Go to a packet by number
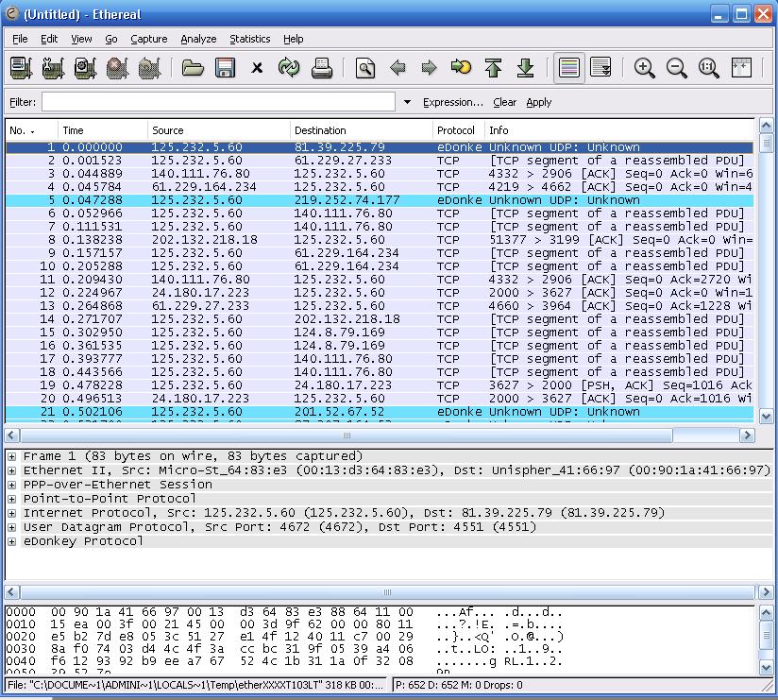Viewport: 778px width, 700px height. tap(461, 67)
